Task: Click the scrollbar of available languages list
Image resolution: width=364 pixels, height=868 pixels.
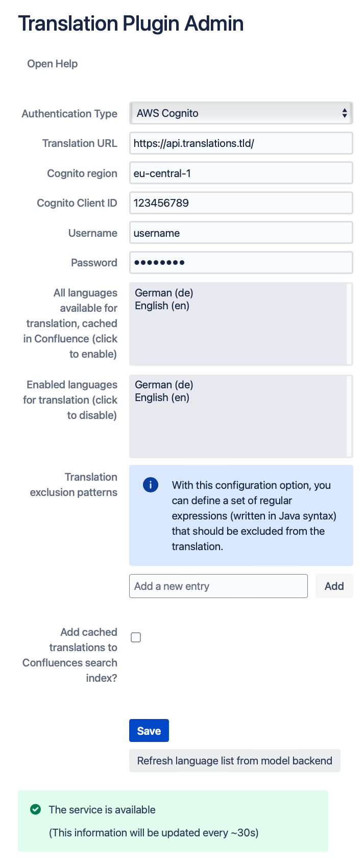Action: (350, 324)
